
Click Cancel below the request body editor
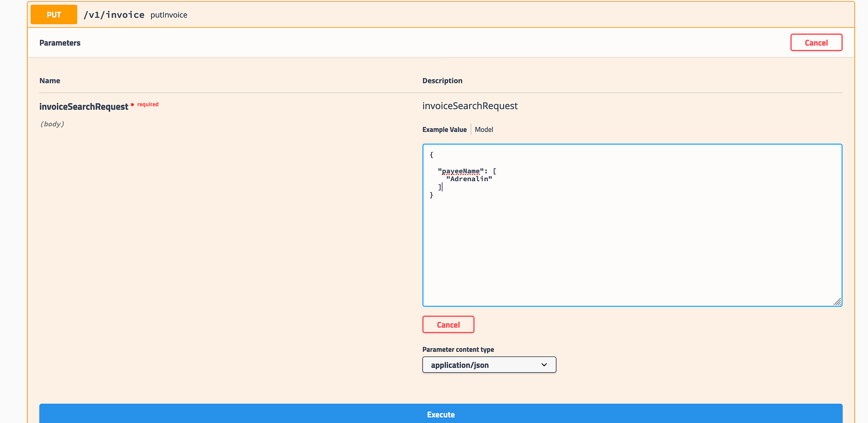pos(448,324)
